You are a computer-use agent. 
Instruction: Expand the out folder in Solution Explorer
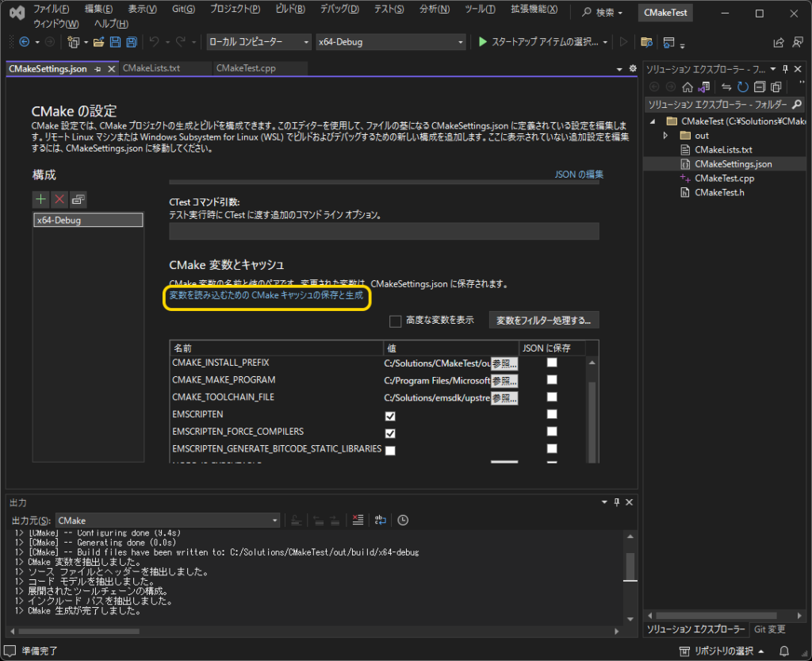coord(666,135)
